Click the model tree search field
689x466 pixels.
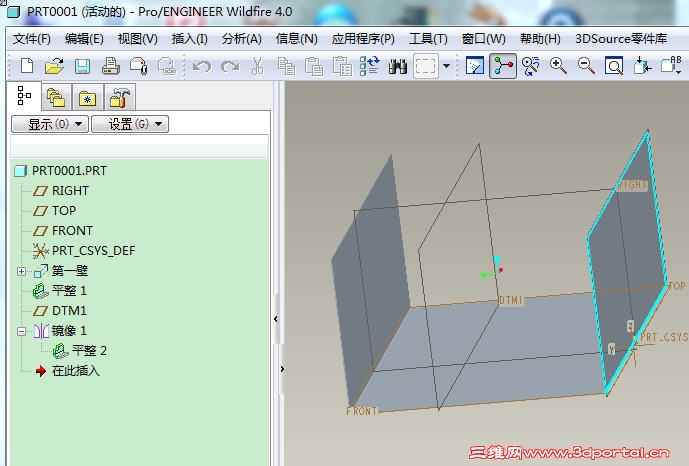[x=139, y=146]
